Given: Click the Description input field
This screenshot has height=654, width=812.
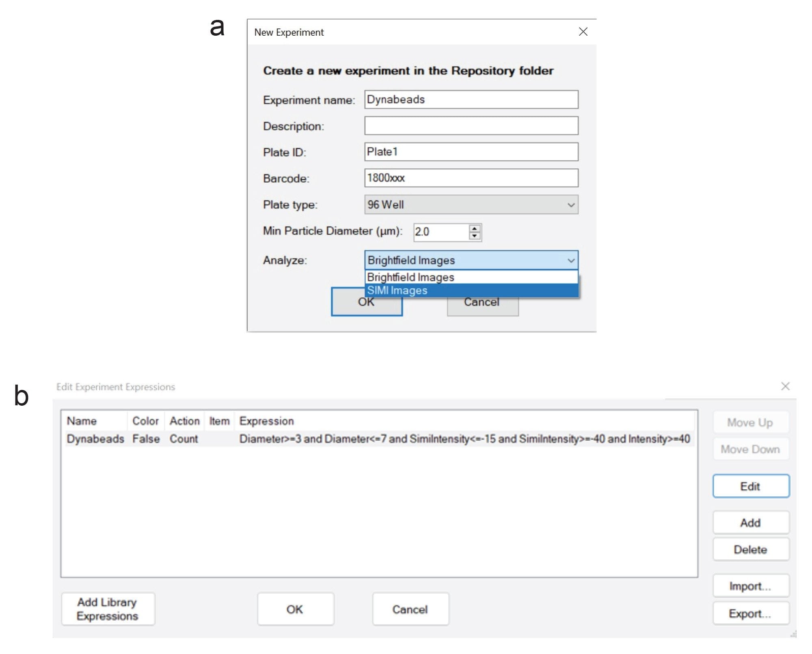Looking at the screenshot, I should 471,126.
